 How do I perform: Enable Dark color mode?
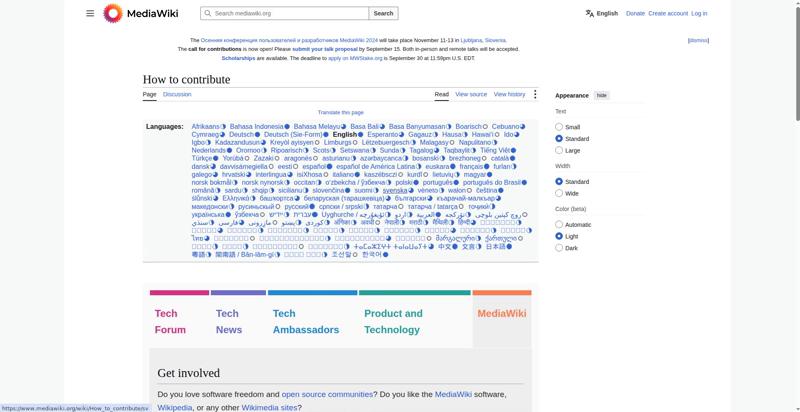(x=559, y=248)
